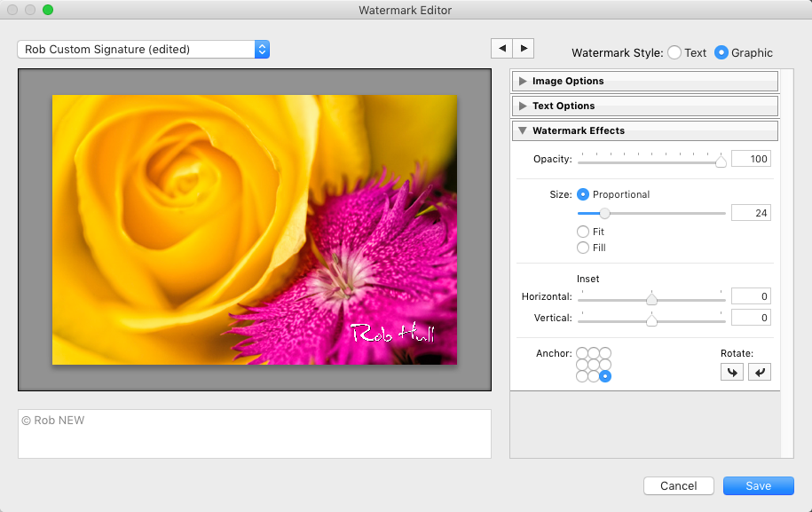Select Graphic watermark style
Viewport: 812px width, 512px height.
pyautogui.click(x=721, y=52)
